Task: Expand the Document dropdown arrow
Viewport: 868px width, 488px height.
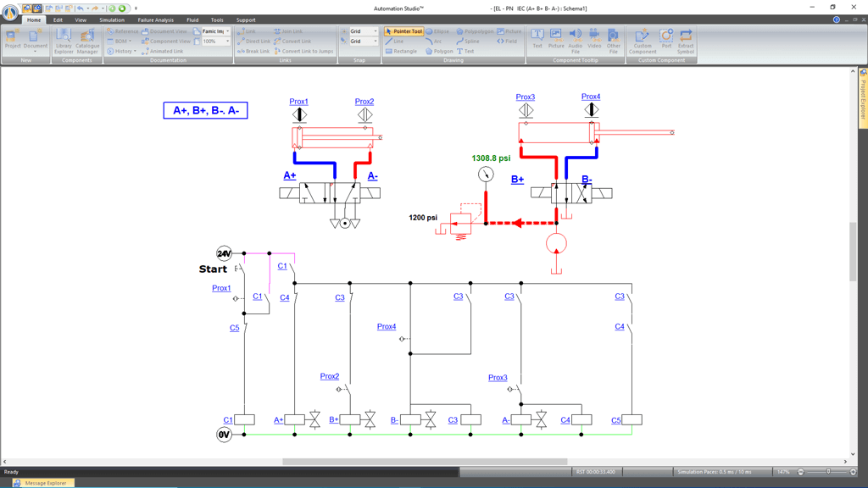Action: click(x=36, y=52)
